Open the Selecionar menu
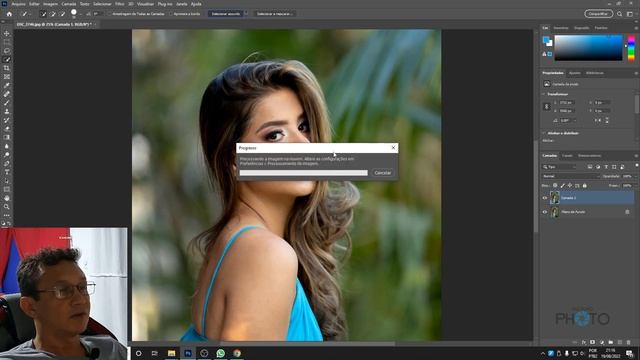The height and width of the screenshot is (360, 640). (x=102, y=4)
